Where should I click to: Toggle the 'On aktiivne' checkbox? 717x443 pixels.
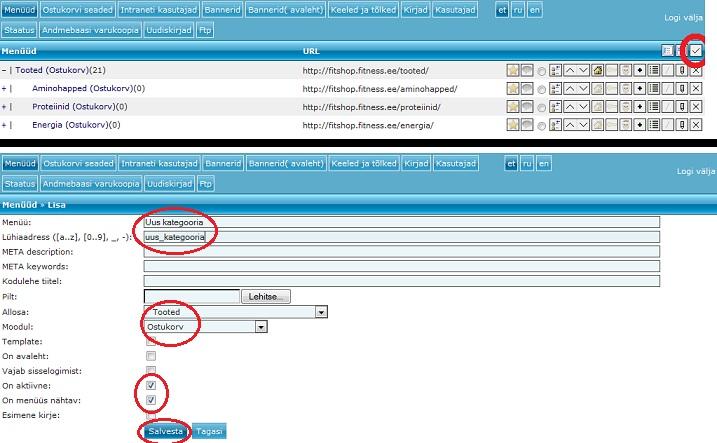pos(151,384)
